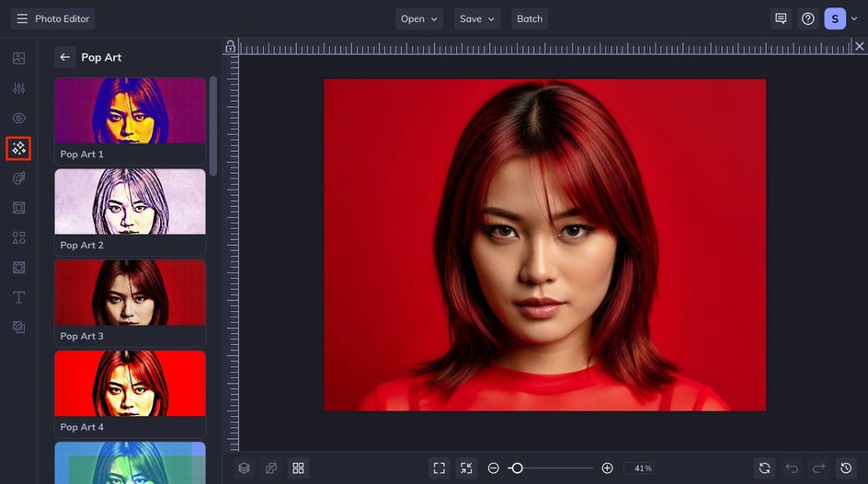
Task: Open the Artsy palette icon
Action: [18, 178]
